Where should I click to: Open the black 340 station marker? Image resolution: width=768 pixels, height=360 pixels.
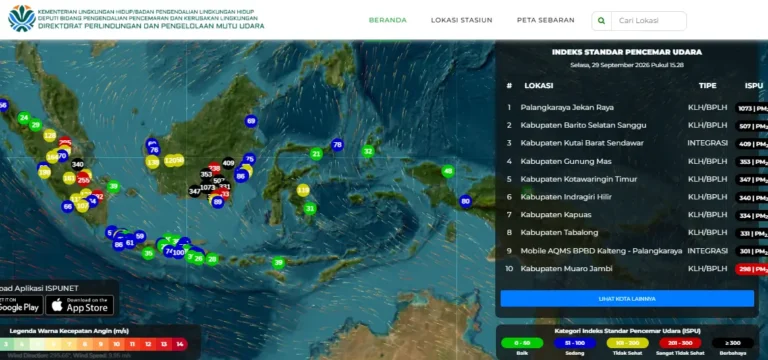[77, 164]
